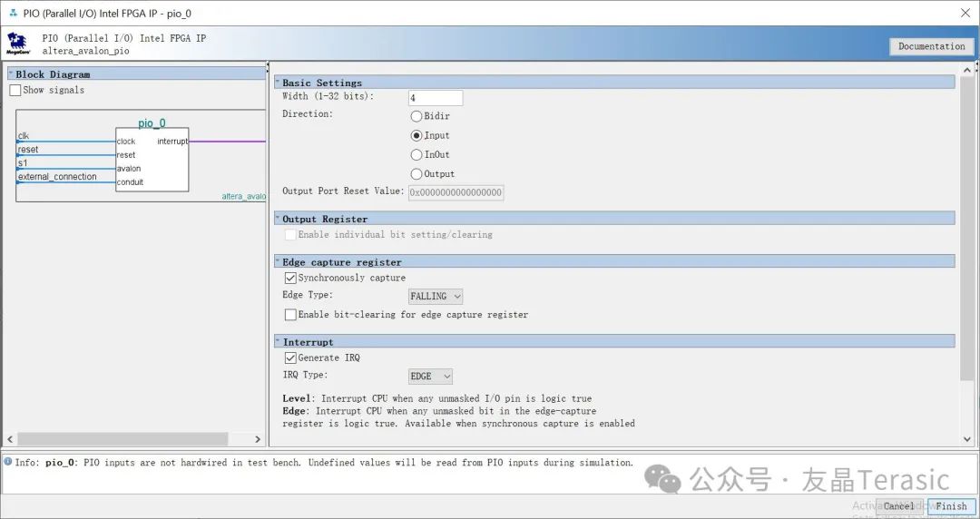
Task: Click the settings vertical scrollbar thumb
Action: (x=967, y=229)
